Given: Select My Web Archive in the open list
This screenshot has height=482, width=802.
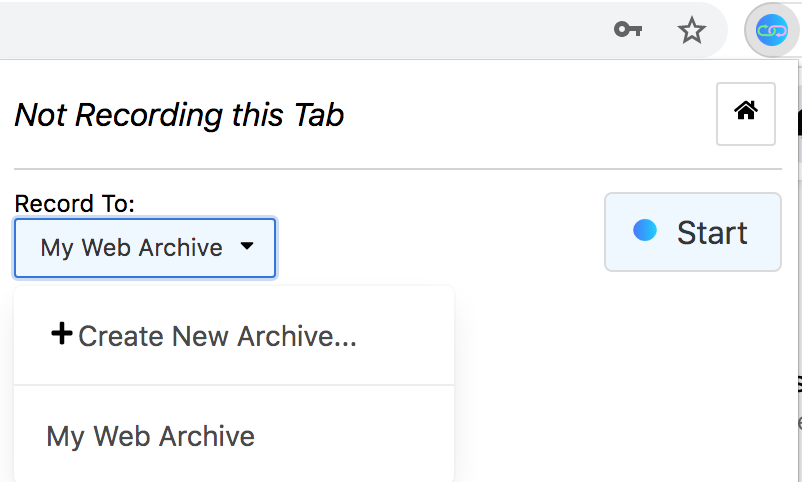Looking at the screenshot, I should point(151,437).
